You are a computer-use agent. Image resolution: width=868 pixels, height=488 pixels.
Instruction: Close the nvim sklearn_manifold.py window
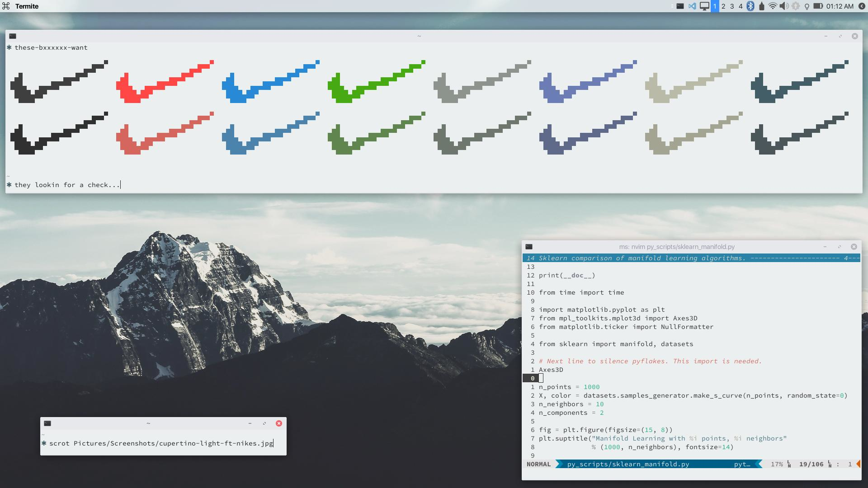point(854,247)
